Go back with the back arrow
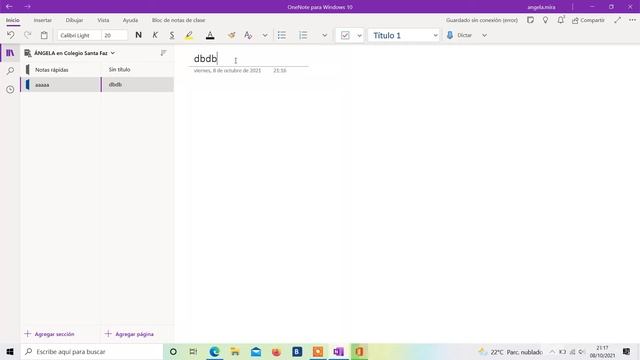The width and height of the screenshot is (640, 360). (x=9, y=7)
